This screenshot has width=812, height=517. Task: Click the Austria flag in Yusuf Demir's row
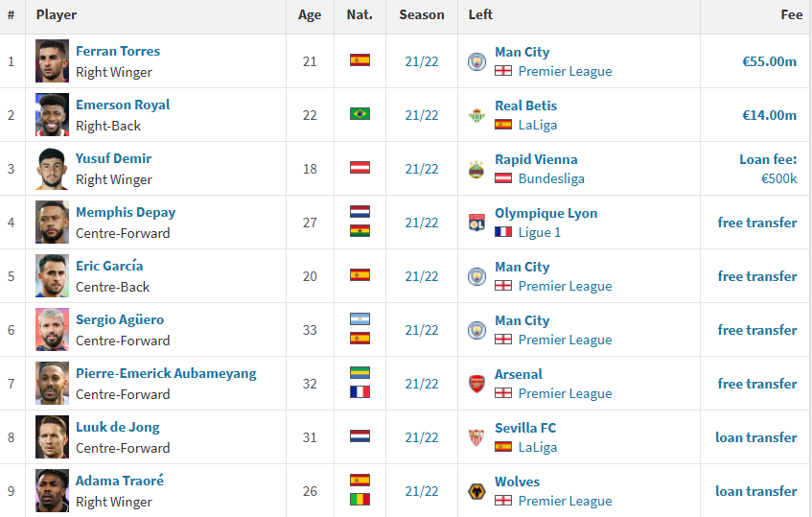click(x=360, y=167)
